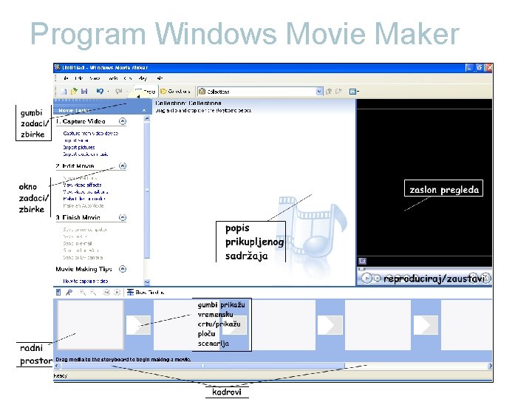Open the View menu
Image resolution: width=532 pixels, height=399 pixels.
pos(95,78)
